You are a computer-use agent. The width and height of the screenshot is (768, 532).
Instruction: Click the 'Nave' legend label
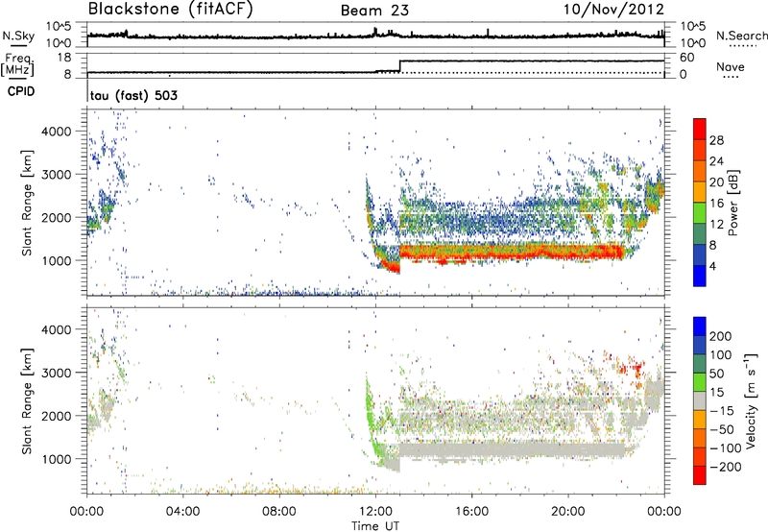[x=731, y=67]
